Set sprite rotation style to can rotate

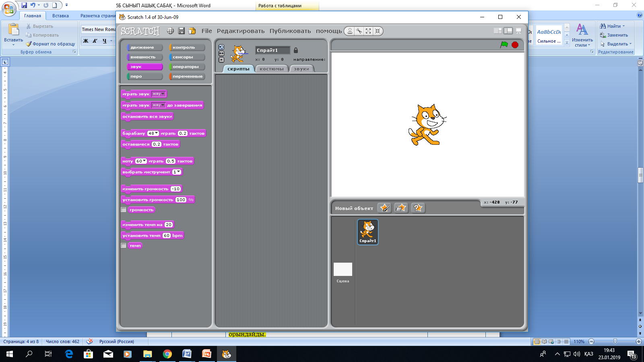point(221,47)
